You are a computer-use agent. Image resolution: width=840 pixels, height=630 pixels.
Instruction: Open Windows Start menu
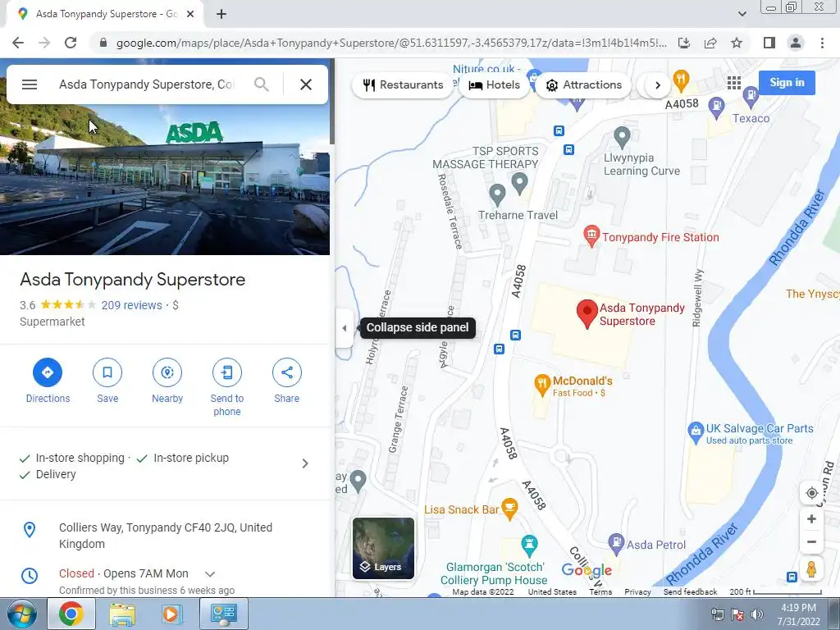coord(22,614)
